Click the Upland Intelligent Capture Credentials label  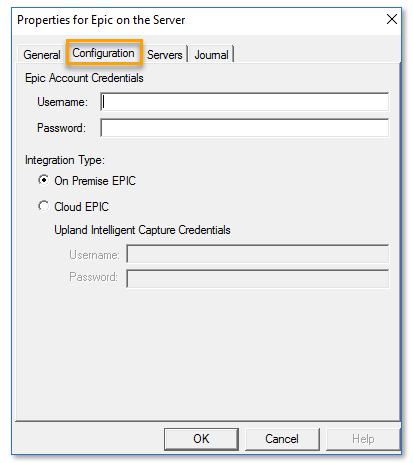142,230
